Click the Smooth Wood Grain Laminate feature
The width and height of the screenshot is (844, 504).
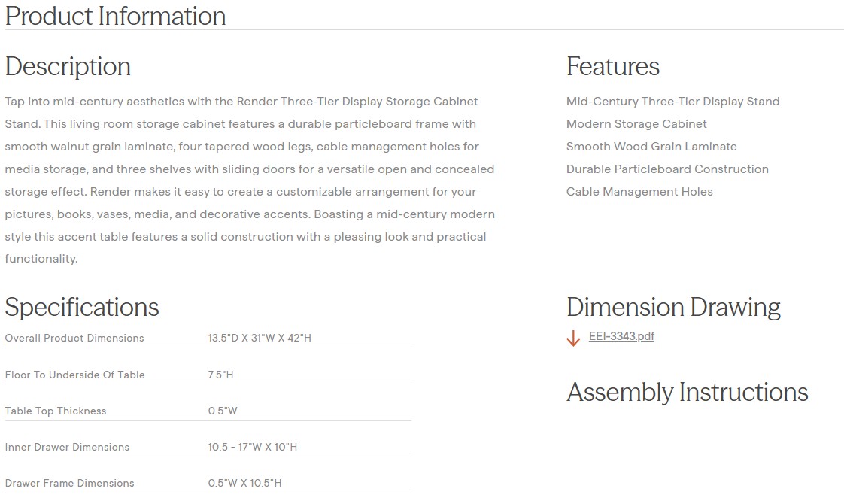pyautogui.click(x=651, y=147)
